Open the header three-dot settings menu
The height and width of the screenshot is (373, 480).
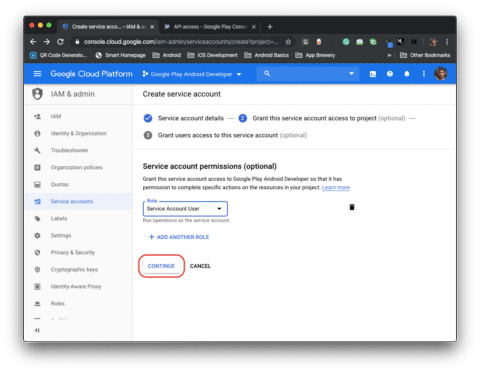424,74
